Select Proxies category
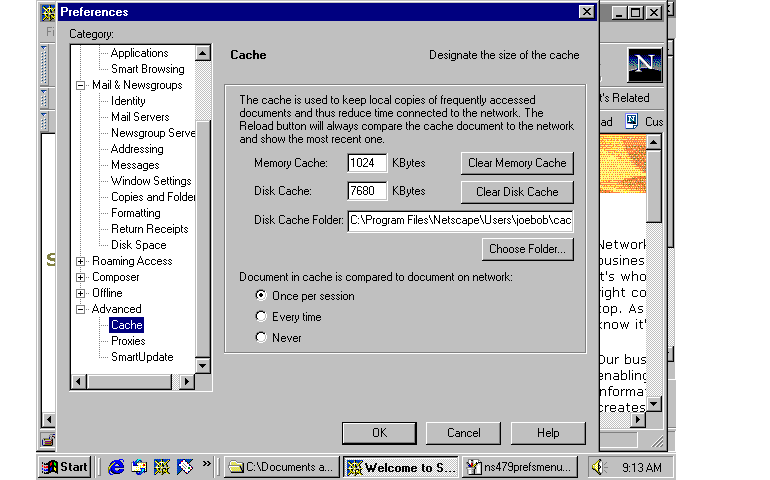The height and width of the screenshot is (480, 770). click(x=128, y=341)
